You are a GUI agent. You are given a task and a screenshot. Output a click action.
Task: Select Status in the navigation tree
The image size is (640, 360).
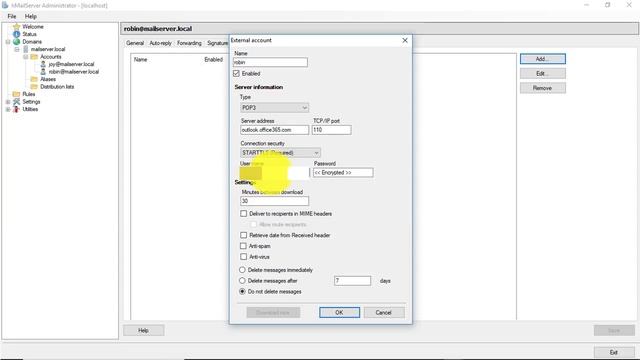pos(29,34)
